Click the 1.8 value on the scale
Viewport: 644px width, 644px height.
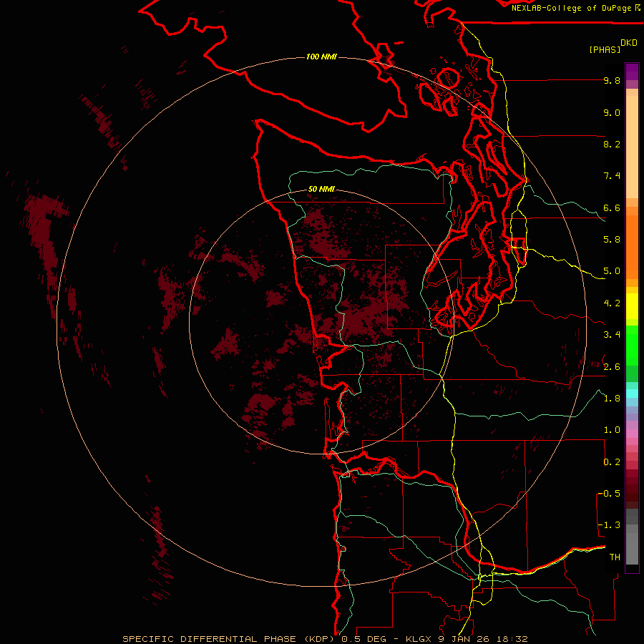pyautogui.click(x=612, y=399)
